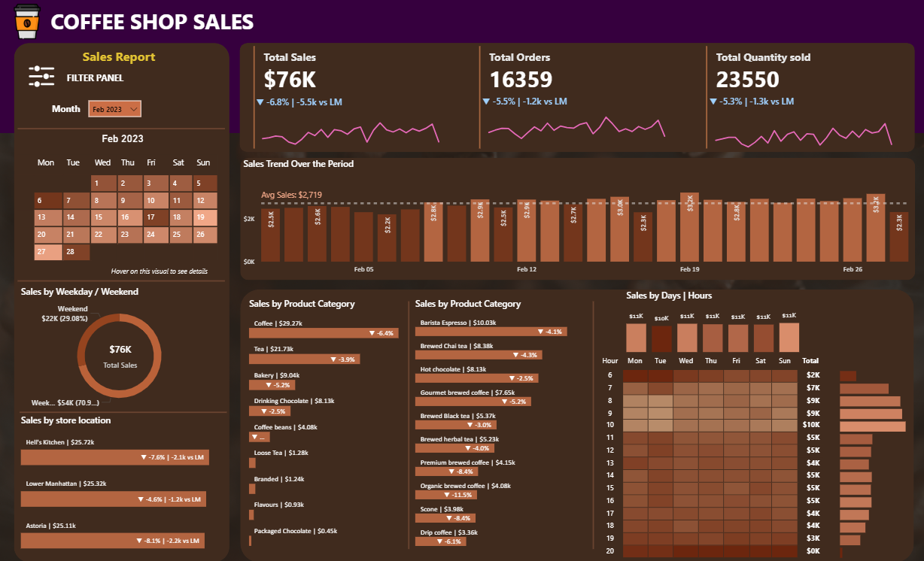Click the filter panel sliders icon
The image size is (924, 561).
[41, 76]
